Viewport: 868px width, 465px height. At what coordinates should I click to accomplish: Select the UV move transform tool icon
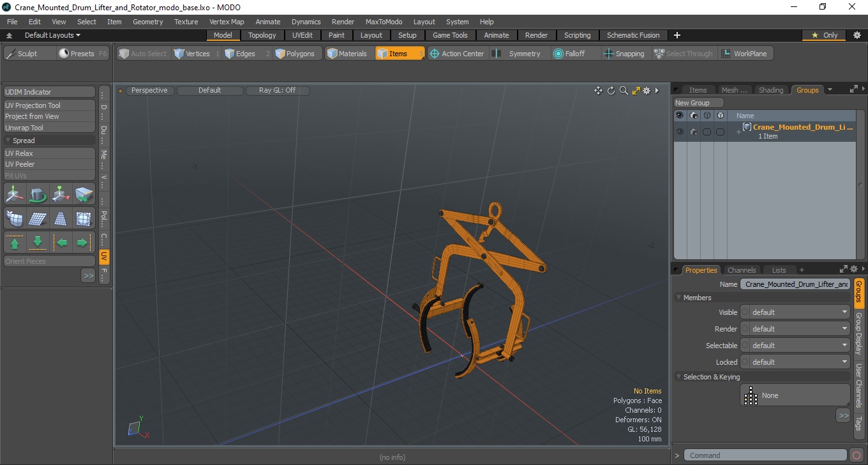coord(15,194)
